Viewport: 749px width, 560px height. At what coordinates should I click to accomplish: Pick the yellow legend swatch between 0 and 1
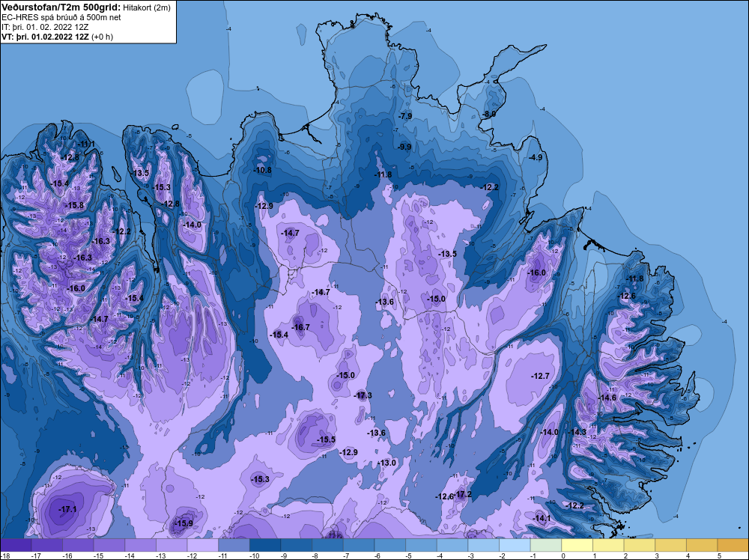point(577,545)
